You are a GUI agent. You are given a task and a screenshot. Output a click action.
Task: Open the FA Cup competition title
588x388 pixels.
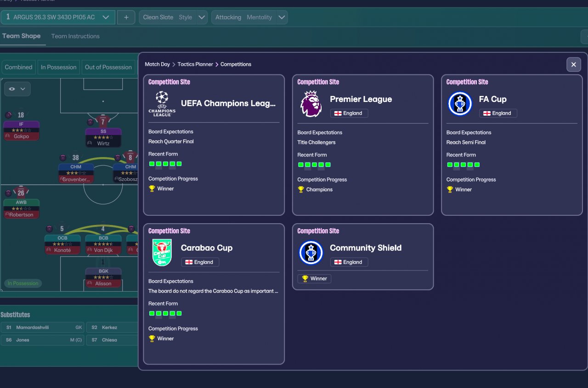[x=492, y=99]
